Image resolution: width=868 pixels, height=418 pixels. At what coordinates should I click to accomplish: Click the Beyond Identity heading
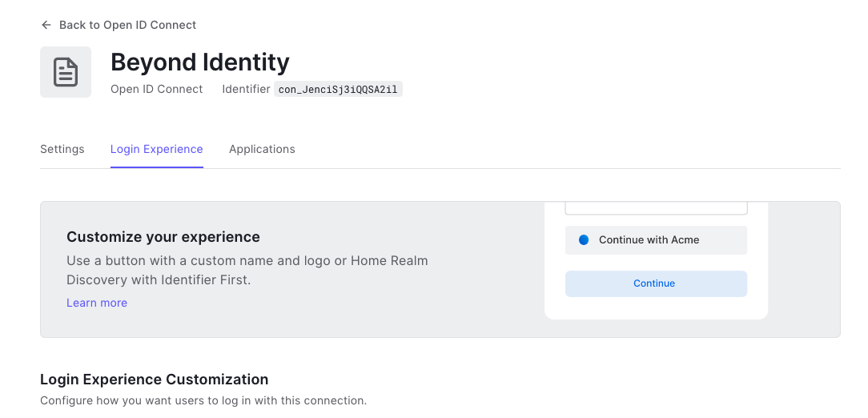[x=200, y=62]
